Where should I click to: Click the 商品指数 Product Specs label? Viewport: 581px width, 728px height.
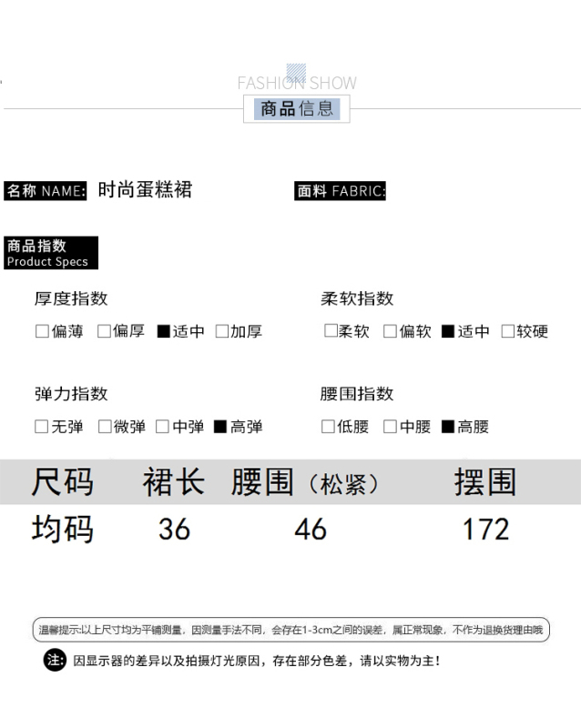pos(50,253)
